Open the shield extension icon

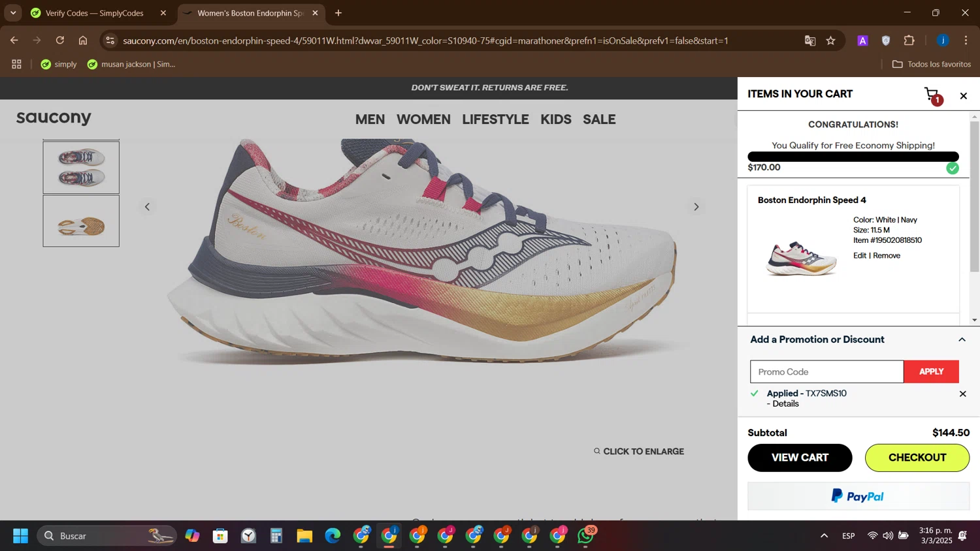click(886, 40)
